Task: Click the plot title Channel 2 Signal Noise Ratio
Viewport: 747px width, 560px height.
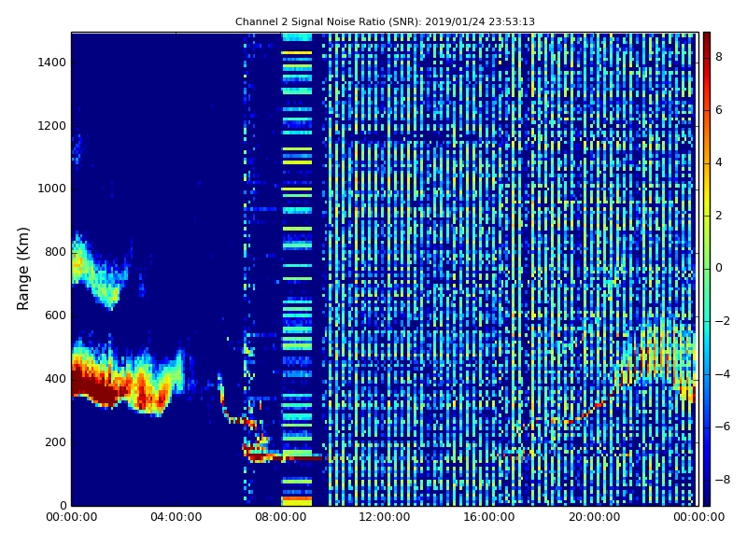Action: 385,21
